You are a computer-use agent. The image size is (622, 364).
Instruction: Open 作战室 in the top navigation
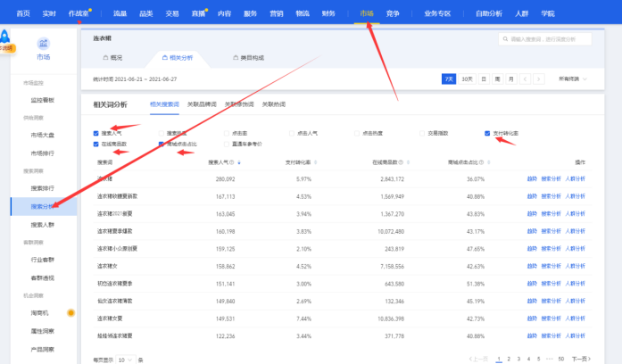coord(79,13)
